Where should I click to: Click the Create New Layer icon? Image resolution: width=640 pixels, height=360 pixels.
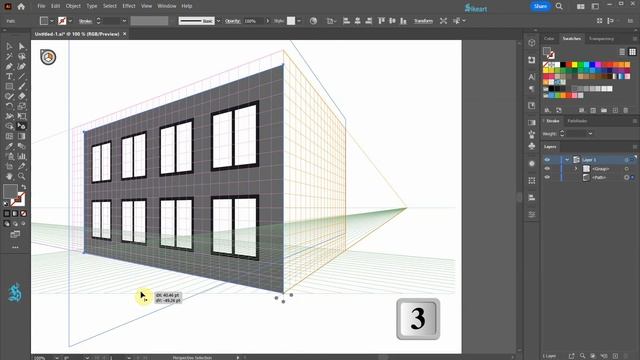616,356
